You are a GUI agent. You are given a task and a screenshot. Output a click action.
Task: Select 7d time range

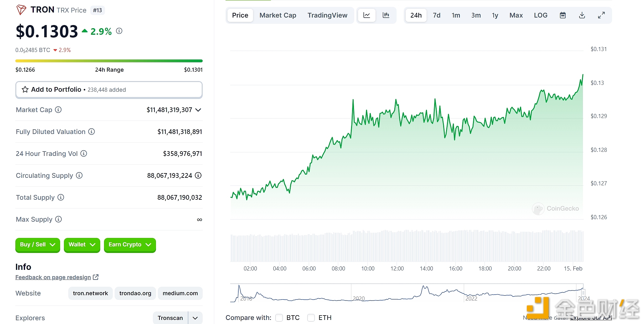point(437,15)
